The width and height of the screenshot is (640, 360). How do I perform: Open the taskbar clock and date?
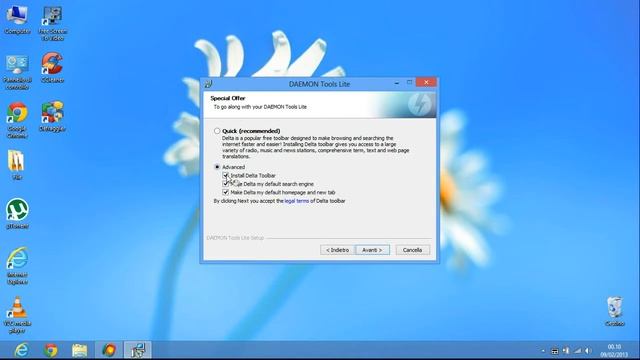(614, 351)
